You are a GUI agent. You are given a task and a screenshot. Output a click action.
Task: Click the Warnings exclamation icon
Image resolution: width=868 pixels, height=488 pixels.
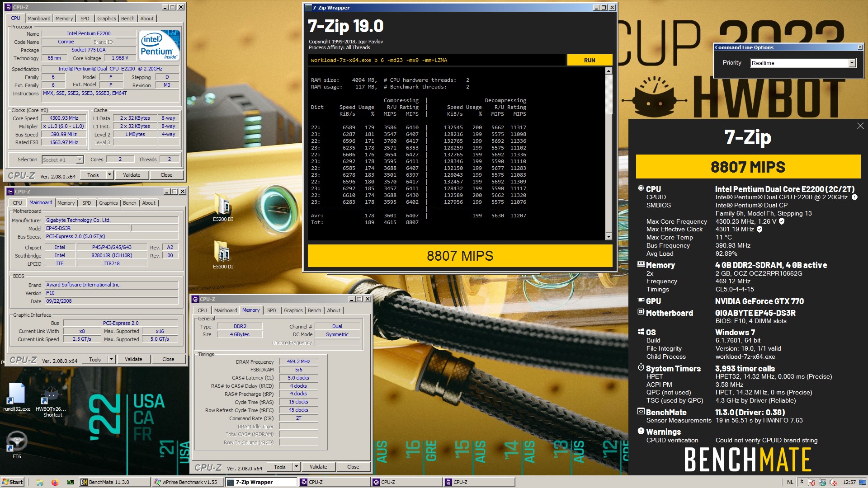pyautogui.click(x=641, y=431)
